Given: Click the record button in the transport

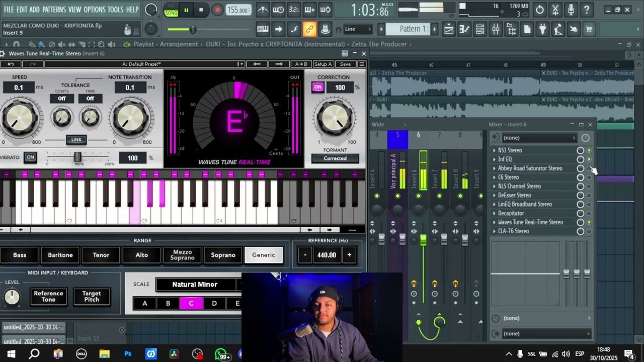Looking at the screenshot, I should click(217, 10).
